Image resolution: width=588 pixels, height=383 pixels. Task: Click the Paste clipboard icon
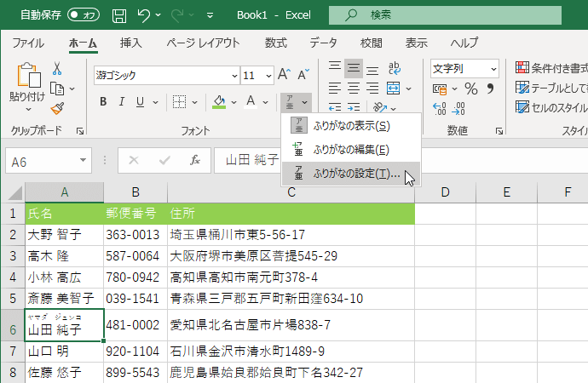point(28,75)
